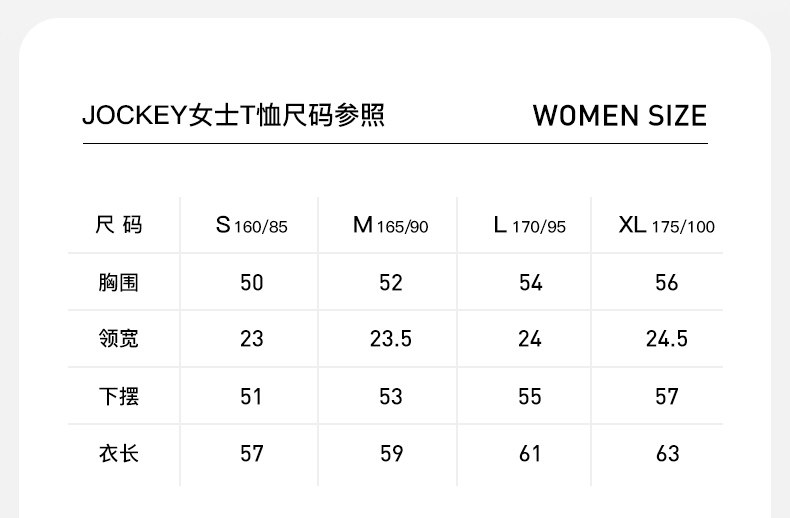Click the 衣长 row label
The height and width of the screenshot is (518, 790).
[119, 454]
